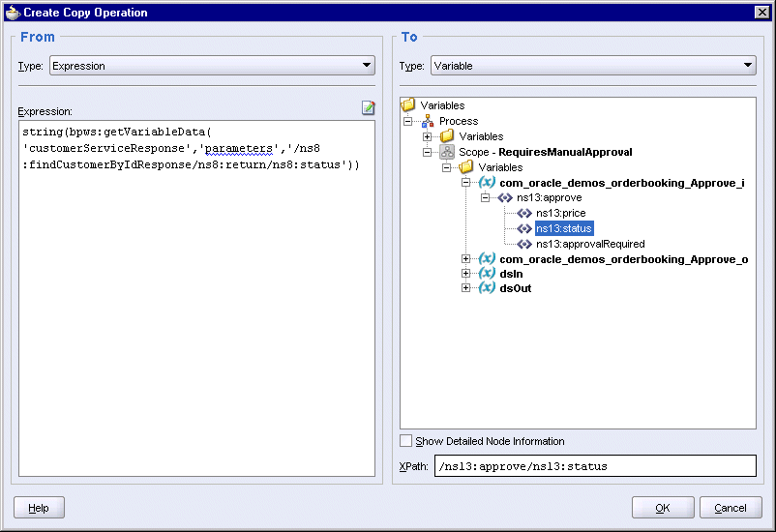Image resolution: width=776 pixels, height=532 pixels.
Task: Select com_oracle_demos_orderbooking_Approve_i label
Action: (x=621, y=183)
